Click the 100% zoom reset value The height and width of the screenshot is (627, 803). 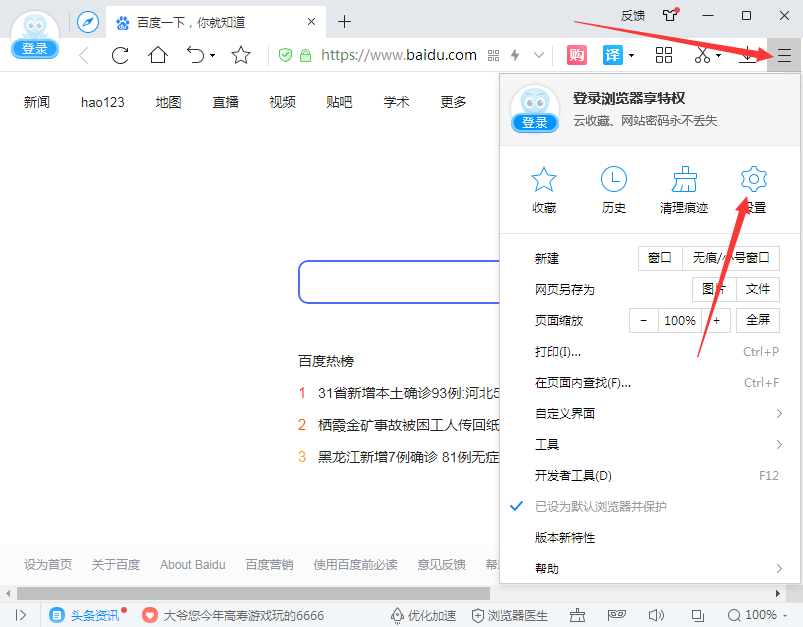tap(680, 320)
